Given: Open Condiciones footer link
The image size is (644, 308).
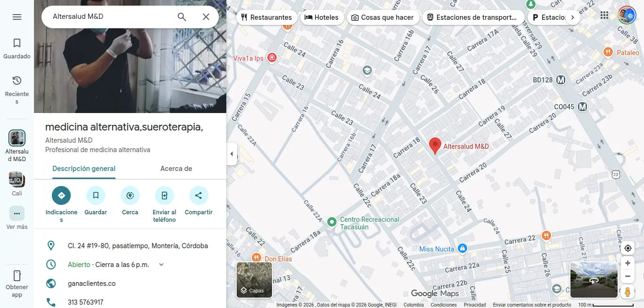Looking at the screenshot, I should (444, 305).
